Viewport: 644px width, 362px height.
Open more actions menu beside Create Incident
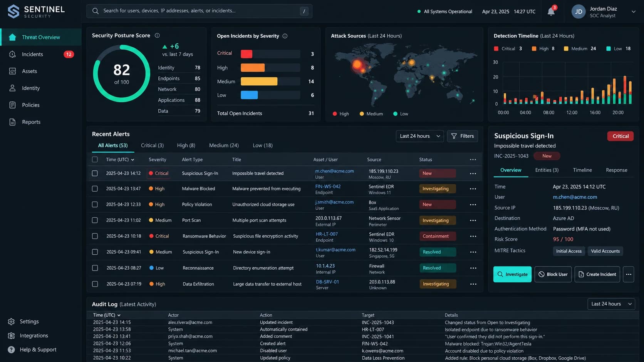click(x=629, y=274)
